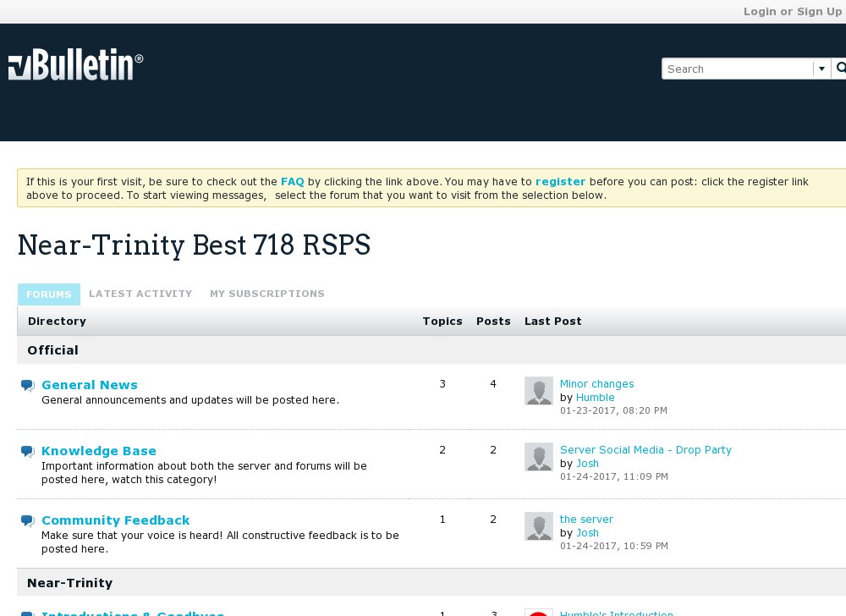Click the Community Feedback forum icon

(26, 520)
